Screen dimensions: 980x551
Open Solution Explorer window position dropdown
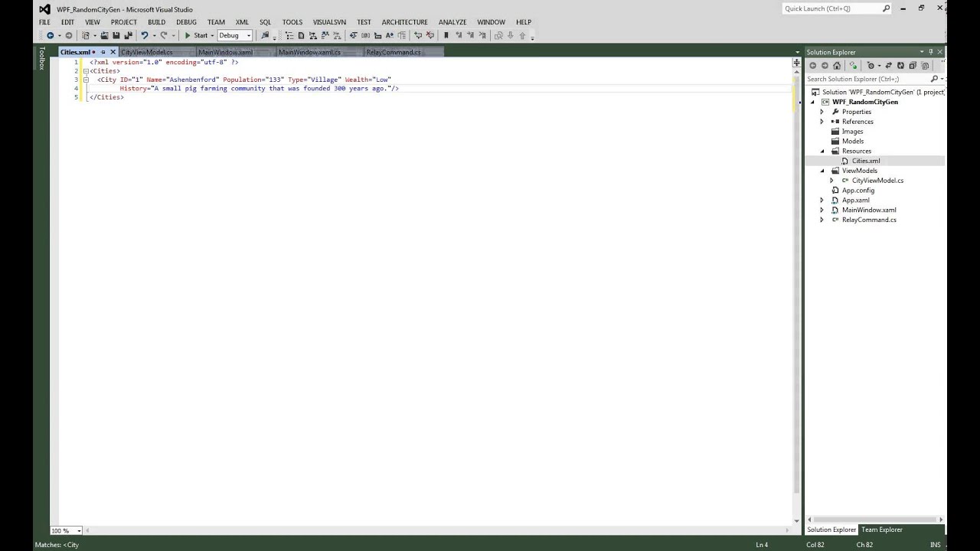(922, 52)
